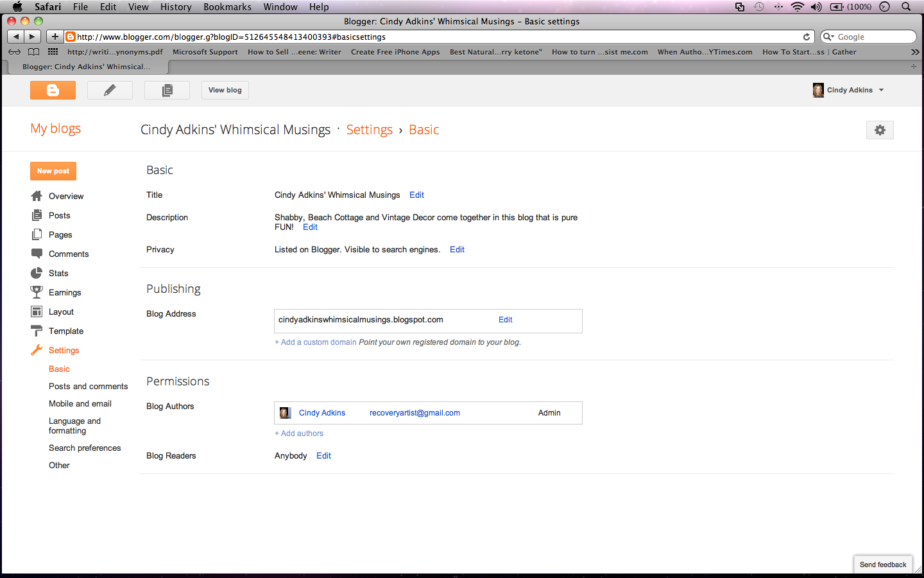Open the reading list glasses icon

pos(14,52)
